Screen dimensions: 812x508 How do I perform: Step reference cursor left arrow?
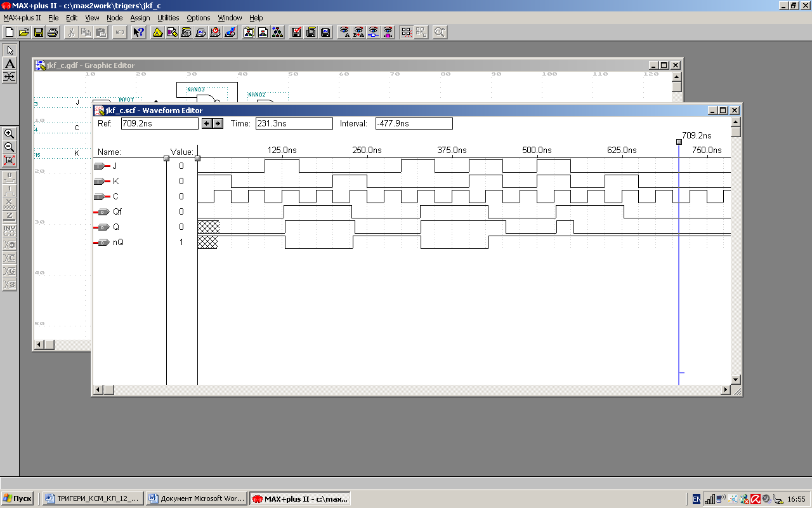[x=207, y=123]
